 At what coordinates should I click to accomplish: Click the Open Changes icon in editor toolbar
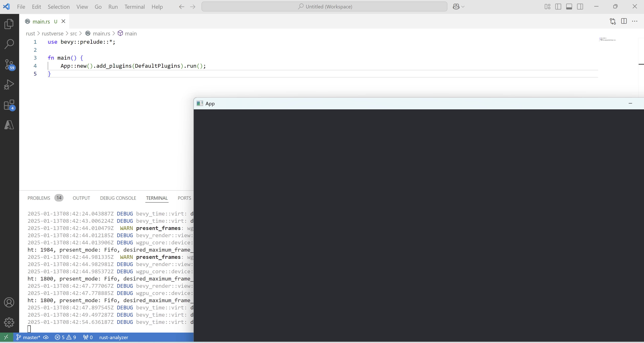613,22
